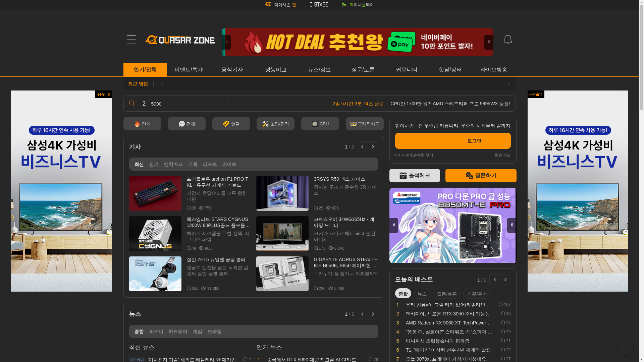Open ZET5 cooler thumbnail

pyautogui.click(x=155, y=274)
